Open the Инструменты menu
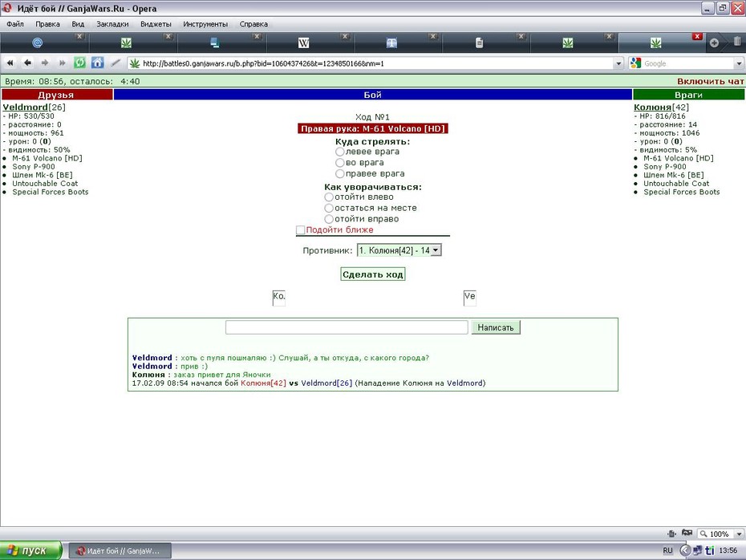 (x=205, y=24)
